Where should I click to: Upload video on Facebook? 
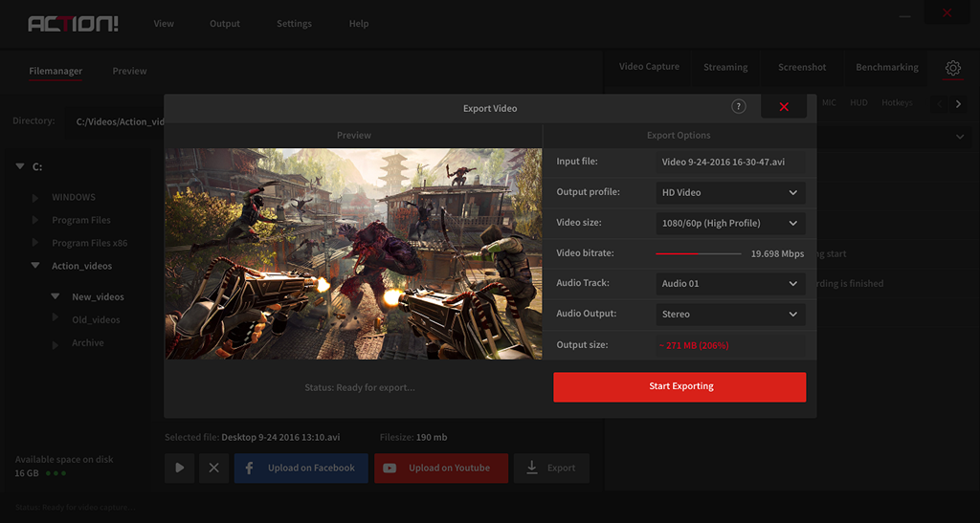pyautogui.click(x=301, y=468)
